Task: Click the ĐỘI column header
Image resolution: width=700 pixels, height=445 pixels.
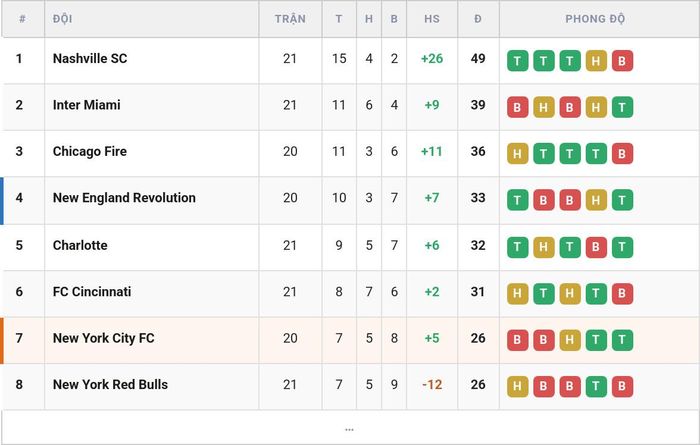Action: coord(62,19)
